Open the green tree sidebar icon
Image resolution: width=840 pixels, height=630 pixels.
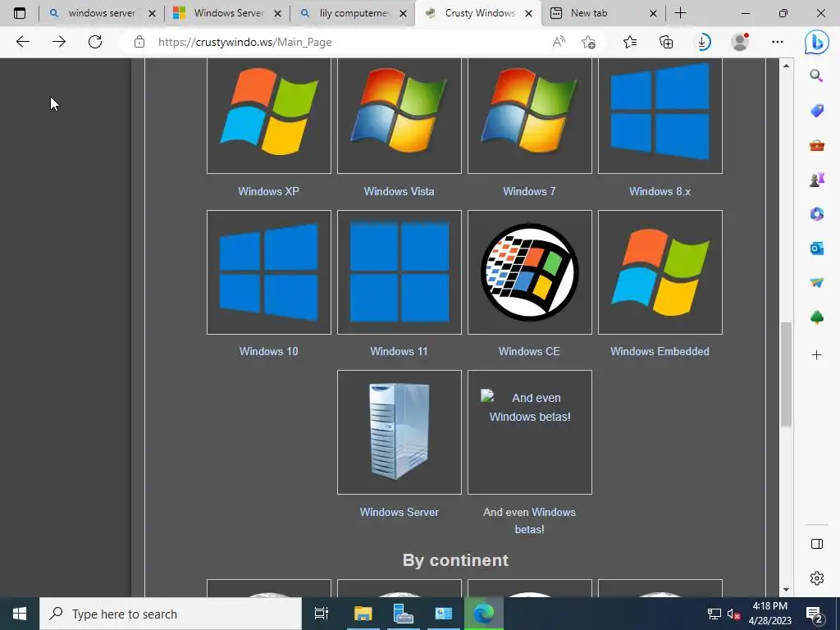[x=816, y=317]
